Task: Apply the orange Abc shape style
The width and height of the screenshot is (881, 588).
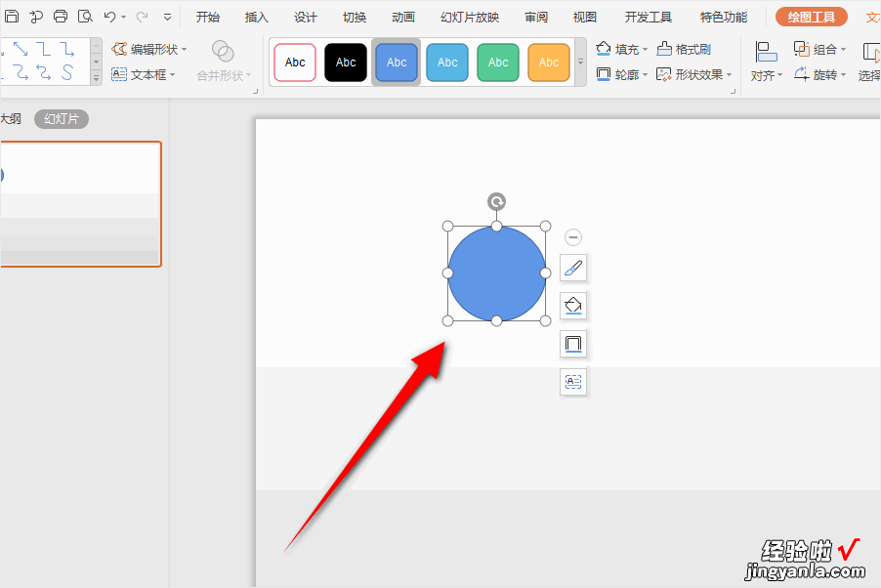Action: [x=549, y=63]
